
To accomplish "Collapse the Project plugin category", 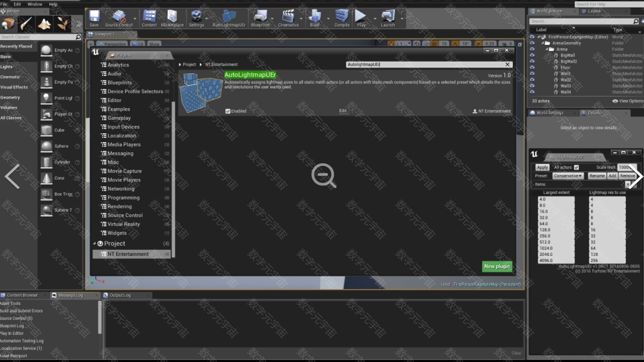I will 94,244.
